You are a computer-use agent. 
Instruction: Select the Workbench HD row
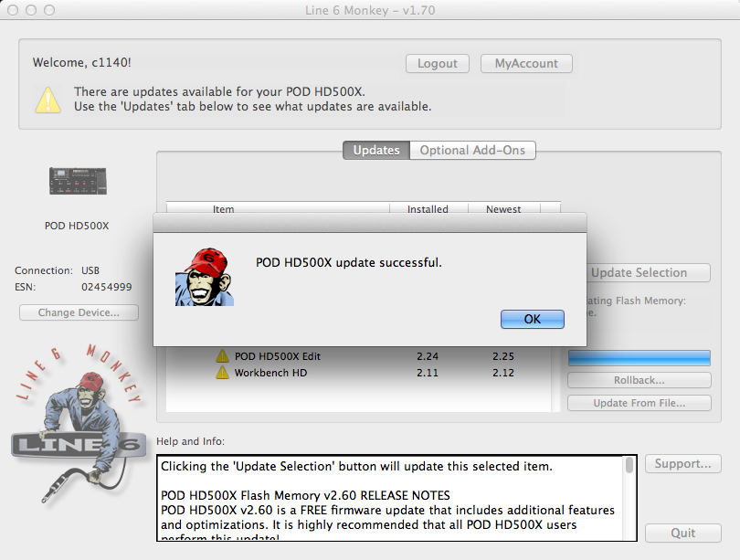[x=359, y=373]
